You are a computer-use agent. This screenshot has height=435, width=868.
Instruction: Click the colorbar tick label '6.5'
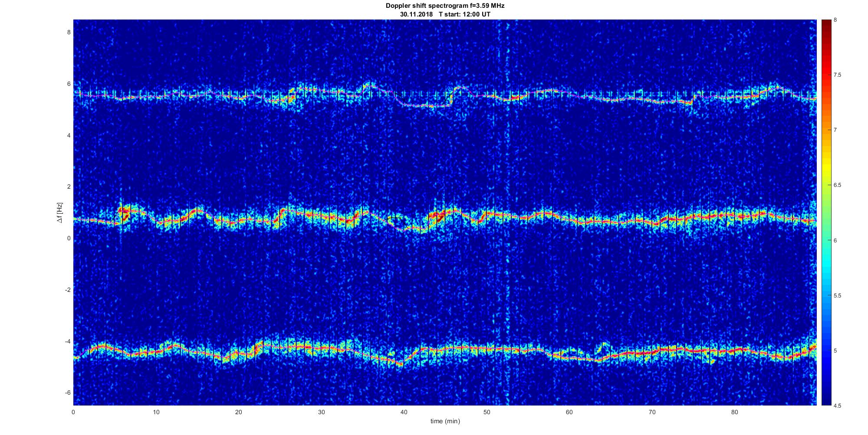point(838,185)
